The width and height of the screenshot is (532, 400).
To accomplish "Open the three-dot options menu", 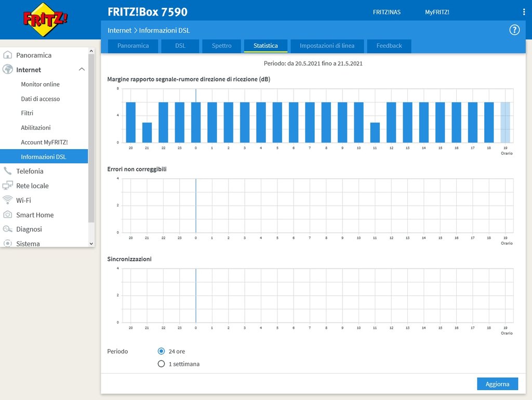I will point(524,12).
